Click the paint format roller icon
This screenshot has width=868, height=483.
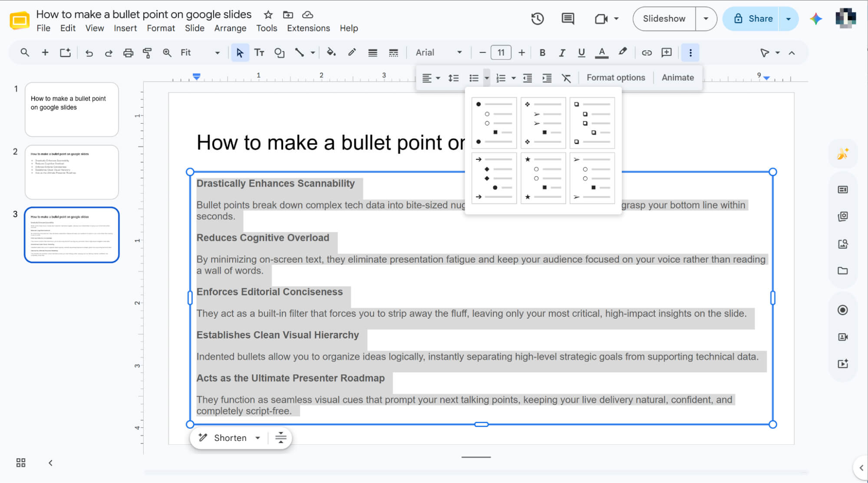(147, 53)
